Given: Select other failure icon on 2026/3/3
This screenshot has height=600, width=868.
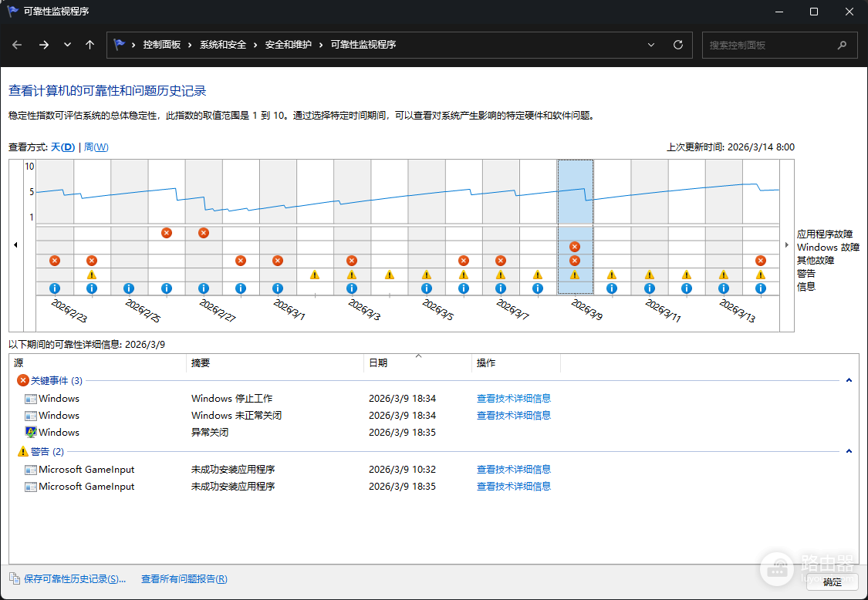Looking at the screenshot, I should click(352, 261).
